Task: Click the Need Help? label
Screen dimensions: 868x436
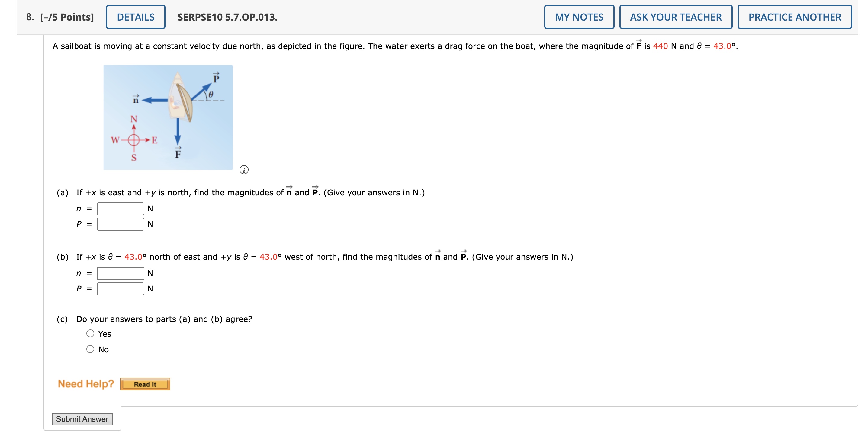Action: (85, 383)
